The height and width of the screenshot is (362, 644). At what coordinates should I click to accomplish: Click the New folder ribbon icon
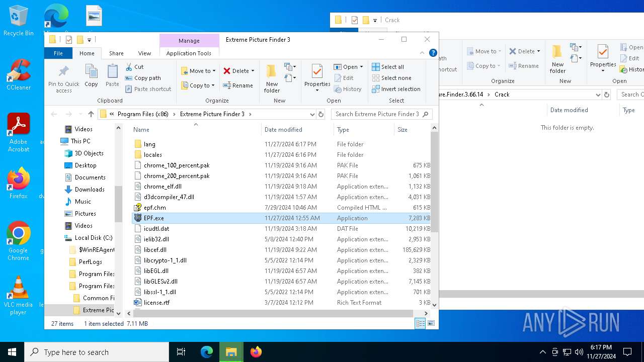pyautogui.click(x=272, y=78)
